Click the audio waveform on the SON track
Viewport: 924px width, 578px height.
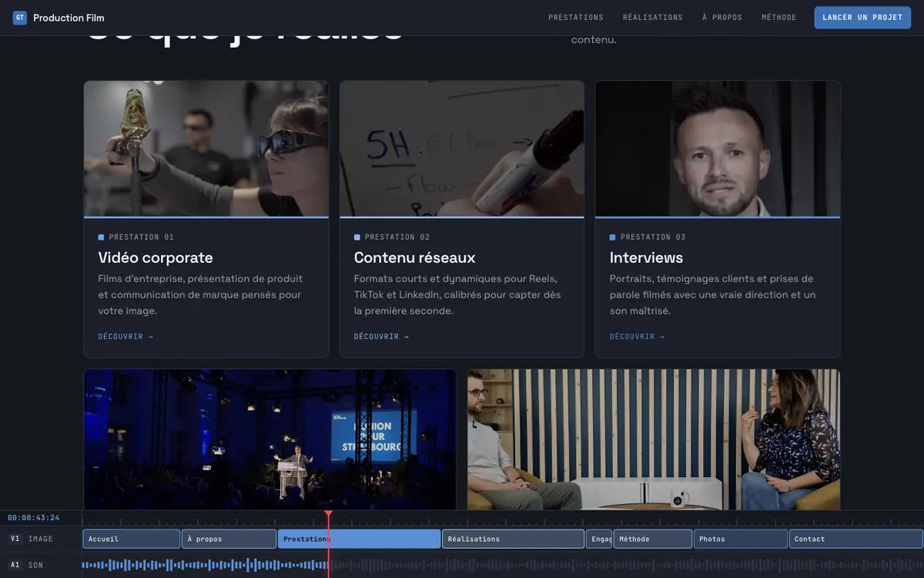pyautogui.click(x=503, y=565)
